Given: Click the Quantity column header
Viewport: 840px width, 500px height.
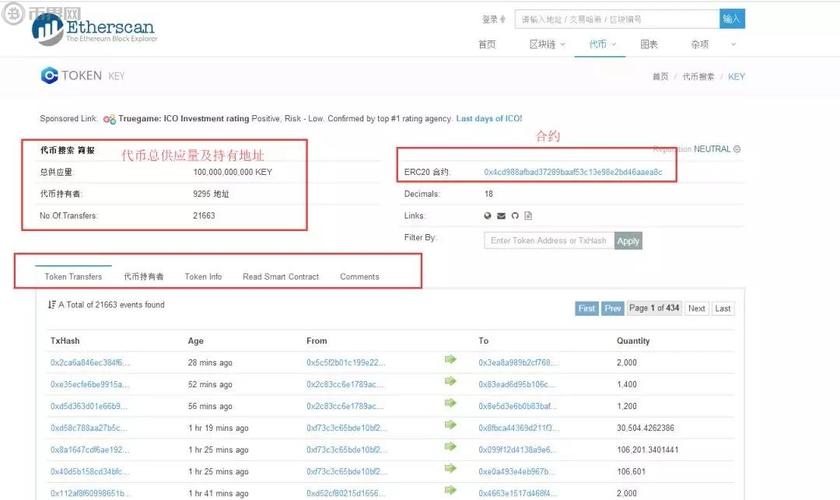Looking at the screenshot, I should click(633, 341).
